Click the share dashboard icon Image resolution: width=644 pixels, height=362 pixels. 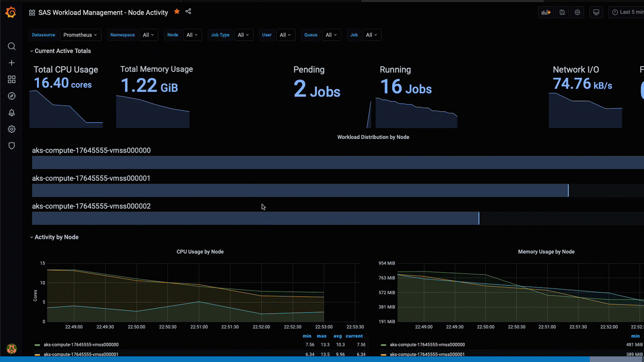(x=188, y=11)
